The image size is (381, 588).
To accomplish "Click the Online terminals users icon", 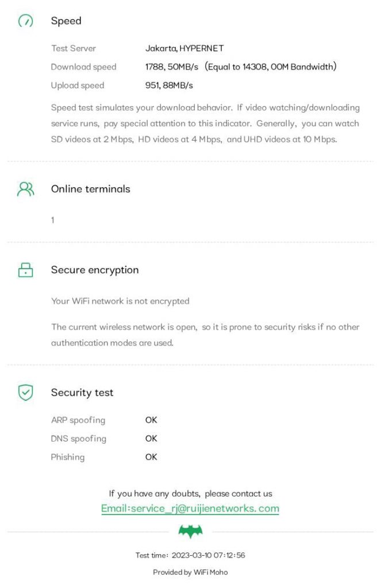I will click(25, 189).
